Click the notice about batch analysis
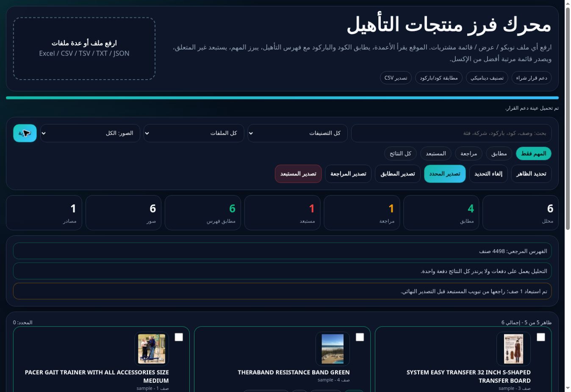Screen dimensions: 571x392 (282, 271)
